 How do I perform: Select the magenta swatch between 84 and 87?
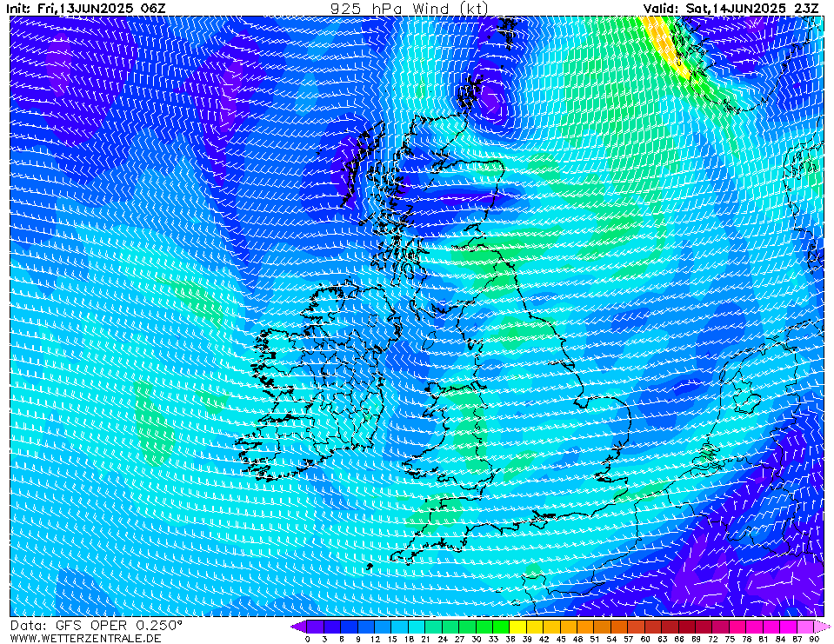pos(789,627)
